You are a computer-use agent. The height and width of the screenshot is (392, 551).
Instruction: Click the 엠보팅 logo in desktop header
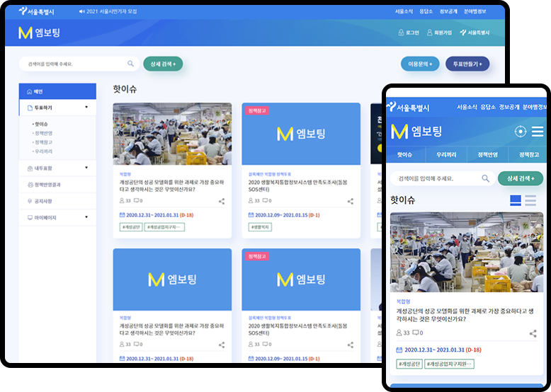[x=40, y=33]
